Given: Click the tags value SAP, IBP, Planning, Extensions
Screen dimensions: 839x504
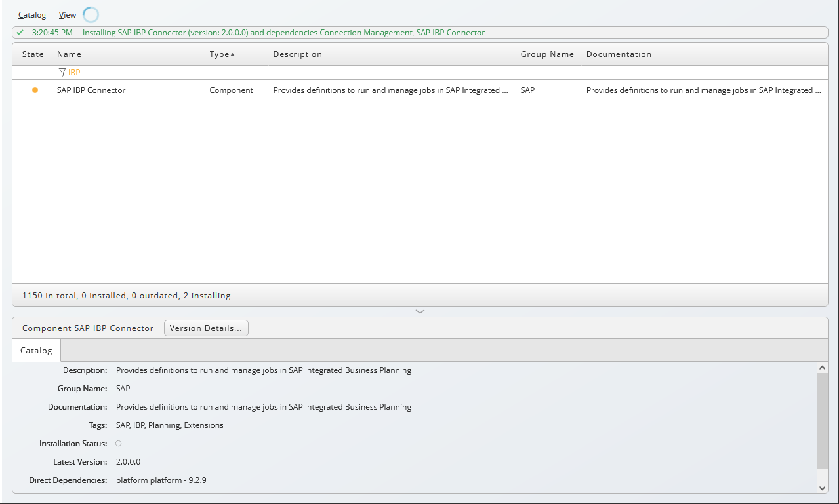Looking at the screenshot, I should 170,425.
